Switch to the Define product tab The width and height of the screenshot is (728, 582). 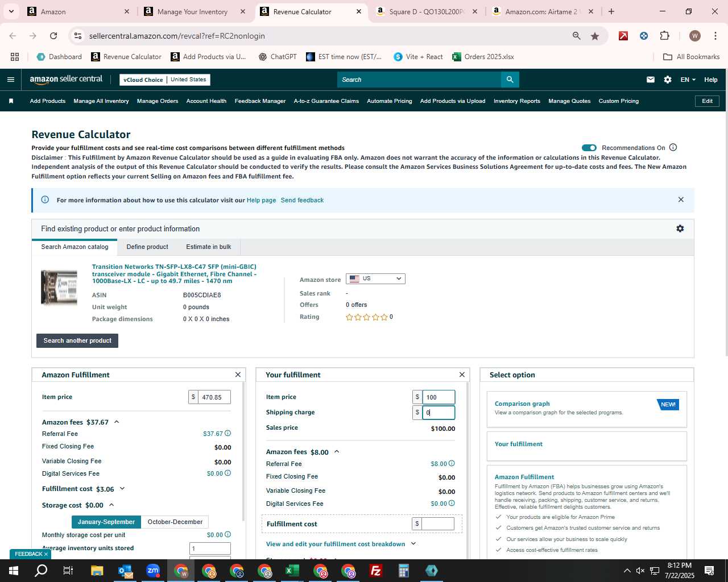[x=147, y=247]
